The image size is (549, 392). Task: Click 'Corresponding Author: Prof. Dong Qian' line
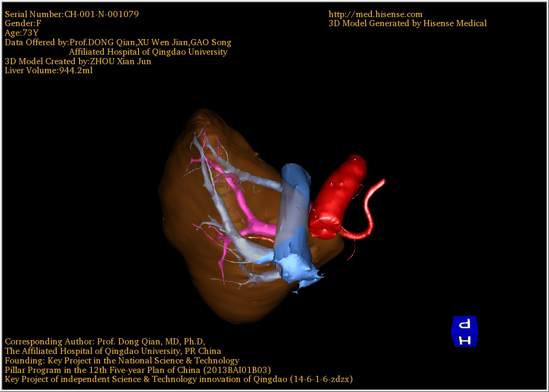coord(105,341)
